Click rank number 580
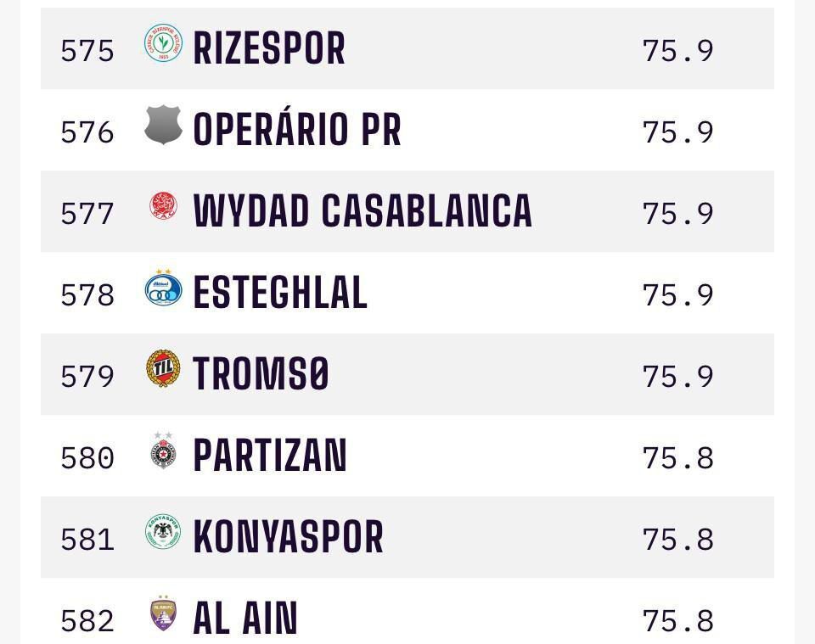Screen dimensions: 815x644 pos(87,458)
